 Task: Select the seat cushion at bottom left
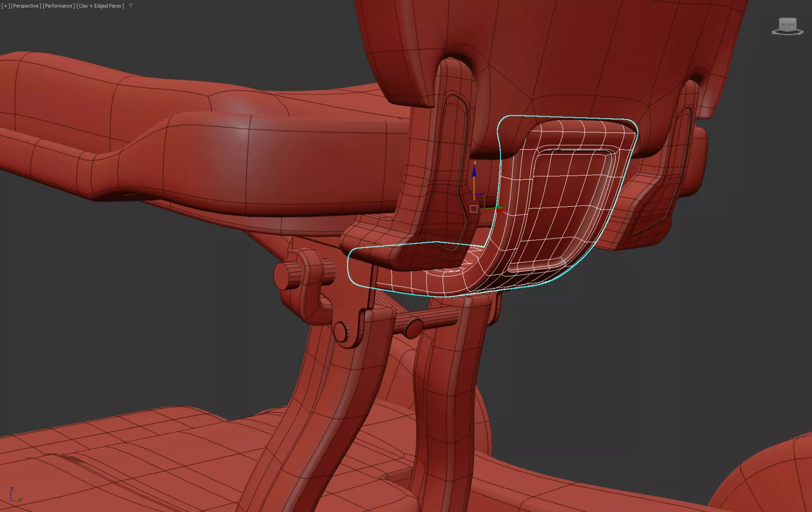[142, 460]
